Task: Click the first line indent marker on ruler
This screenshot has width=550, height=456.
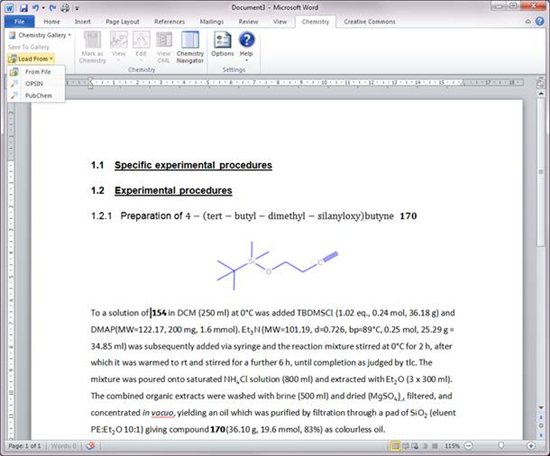Action: [x=90, y=80]
